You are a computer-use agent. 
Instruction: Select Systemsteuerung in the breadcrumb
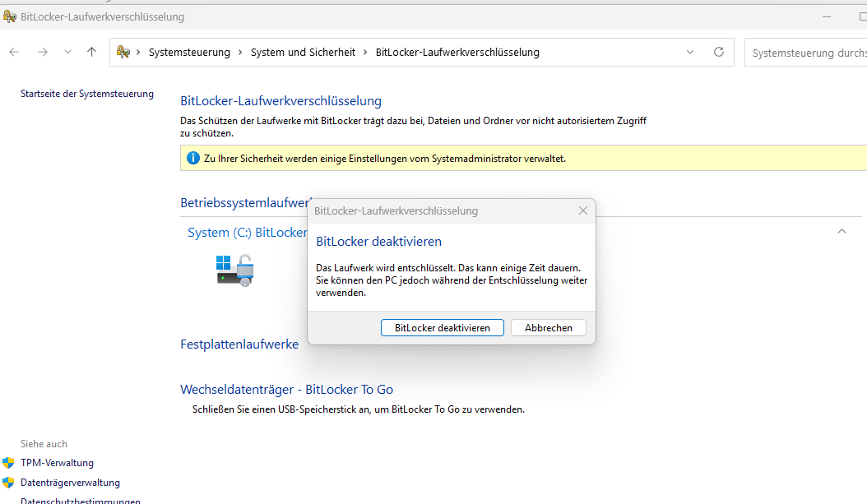(189, 53)
